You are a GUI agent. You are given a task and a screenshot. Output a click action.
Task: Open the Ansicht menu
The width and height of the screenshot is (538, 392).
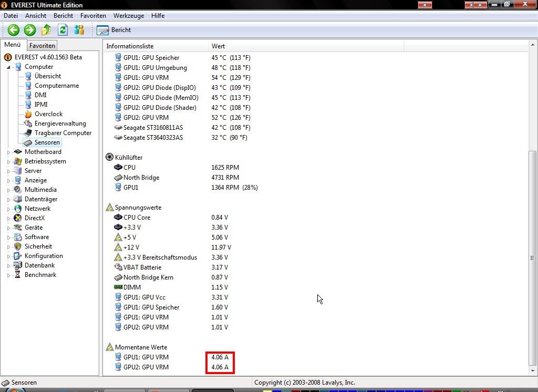click(x=36, y=16)
